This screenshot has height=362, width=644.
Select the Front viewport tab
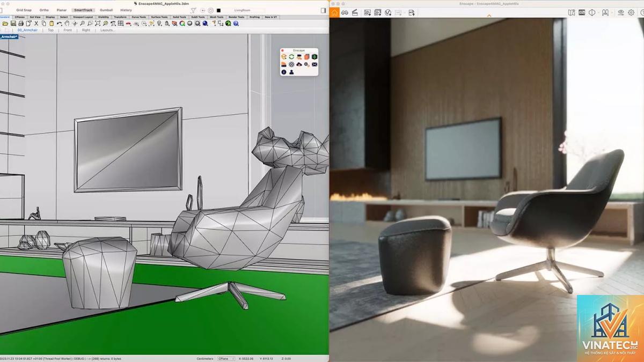click(68, 30)
